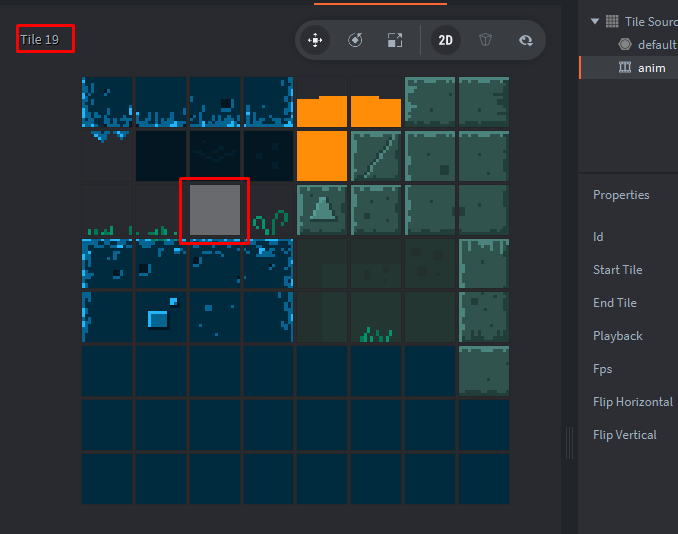Pick the green tile with diagonal line

pyautogui.click(x=376, y=156)
